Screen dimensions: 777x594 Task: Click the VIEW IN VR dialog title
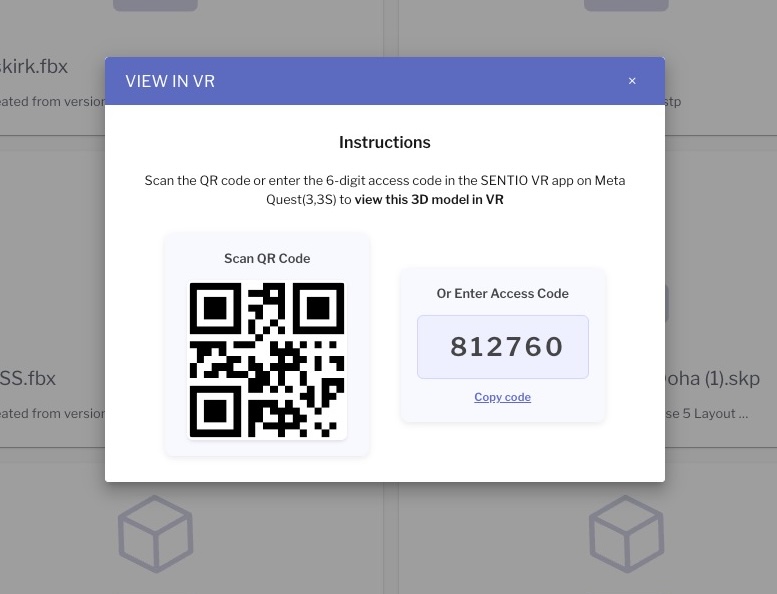coord(170,81)
